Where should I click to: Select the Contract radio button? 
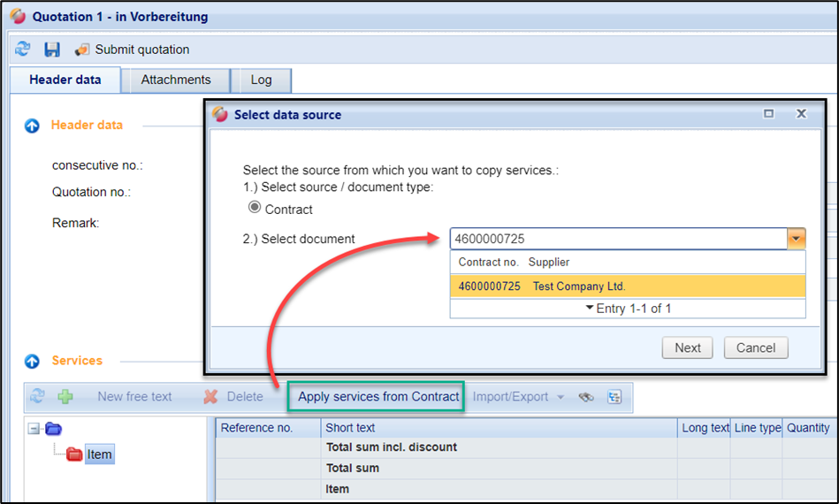255,208
